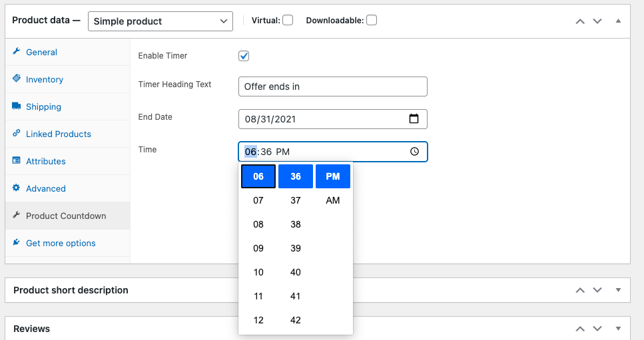This screenshot has width=644, height=340.
Task: Open the Advanced tab
Action: pyautogui.click(x=68, y=189)
